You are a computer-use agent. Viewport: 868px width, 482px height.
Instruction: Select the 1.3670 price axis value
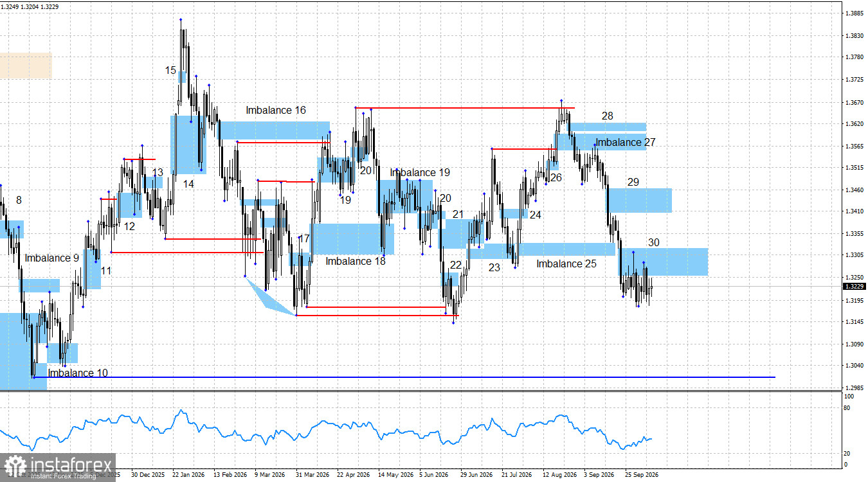856,102
